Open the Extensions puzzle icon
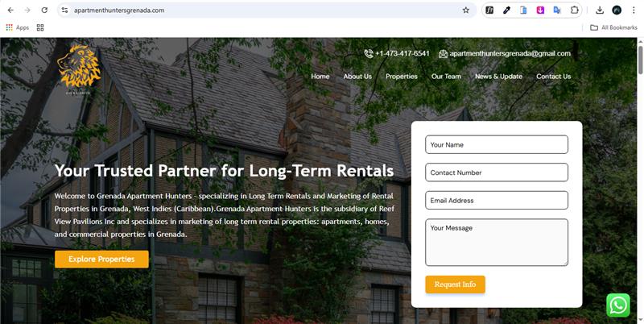Viewport: 644px width, 324px height. click(x=574, y=10)
